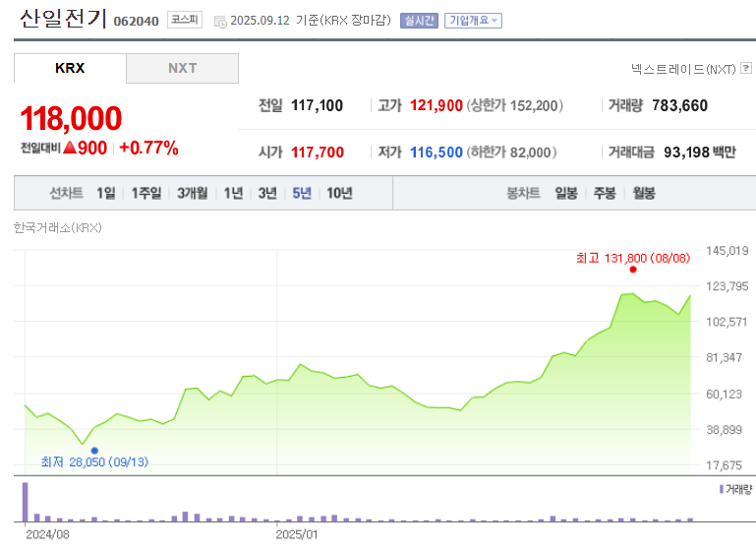The width and height of the screenshot is (756, 549).
Task: Click the tallest volume bar at 2024/08
Action: click(x=26, y=502)
